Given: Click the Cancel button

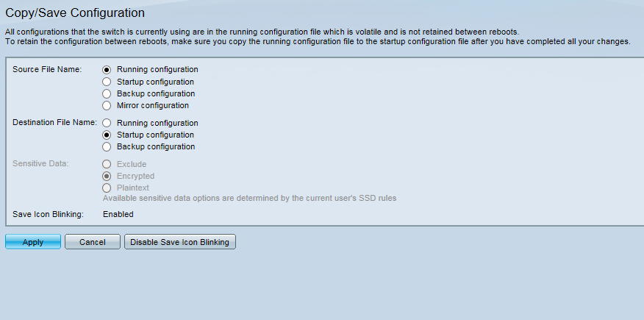Looking at the screenshot, I should (x=93, y=242).
